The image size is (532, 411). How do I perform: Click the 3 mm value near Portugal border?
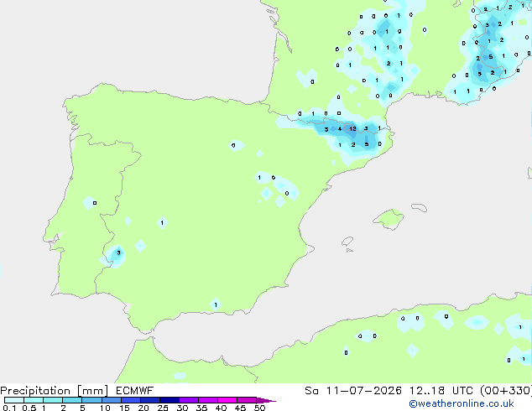click(118, 252)
